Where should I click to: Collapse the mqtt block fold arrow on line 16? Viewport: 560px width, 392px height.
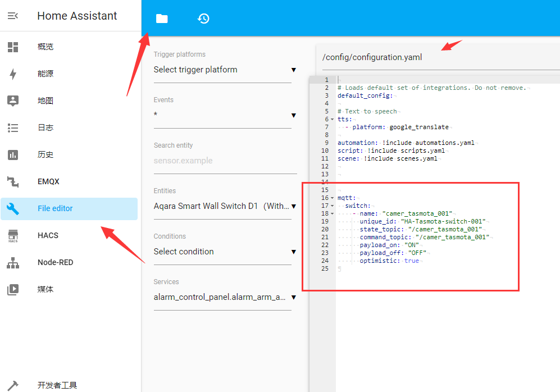(x=332, y=198)
